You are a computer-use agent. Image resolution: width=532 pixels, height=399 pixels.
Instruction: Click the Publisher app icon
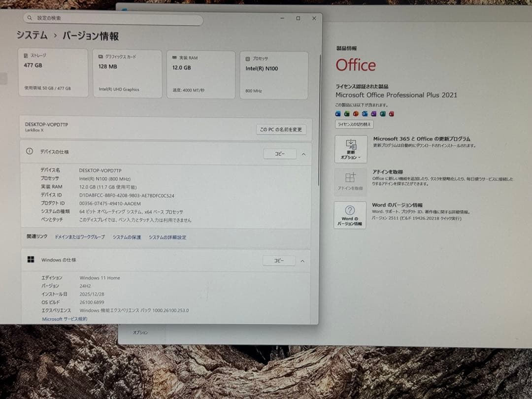(382, 114)
